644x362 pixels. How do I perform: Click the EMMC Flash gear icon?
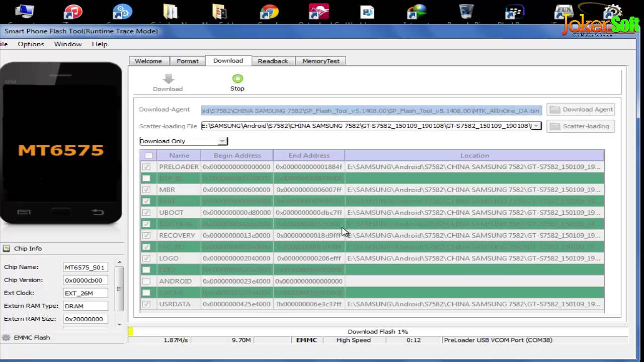pyautogui.click(x=7, y=337)
